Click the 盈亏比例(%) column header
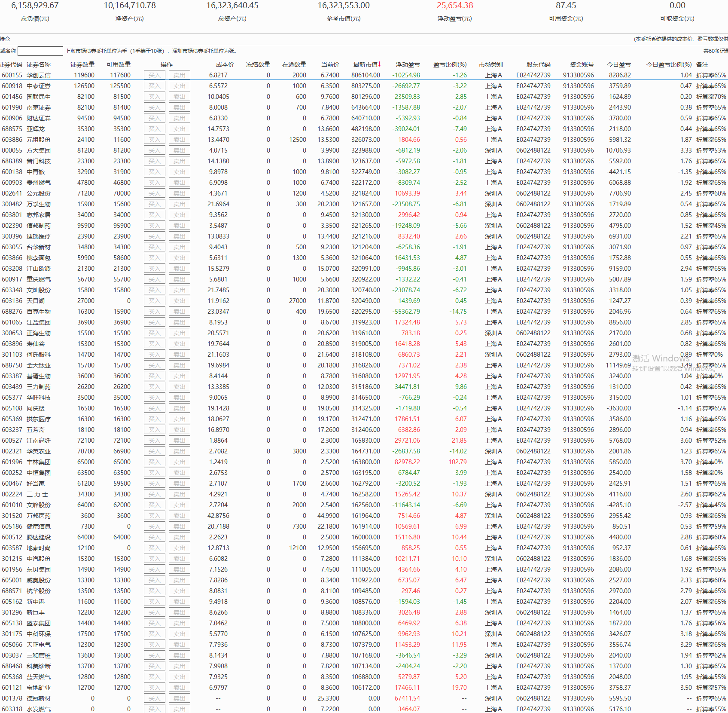The image size is (728, 713). (x=450, y=64)
